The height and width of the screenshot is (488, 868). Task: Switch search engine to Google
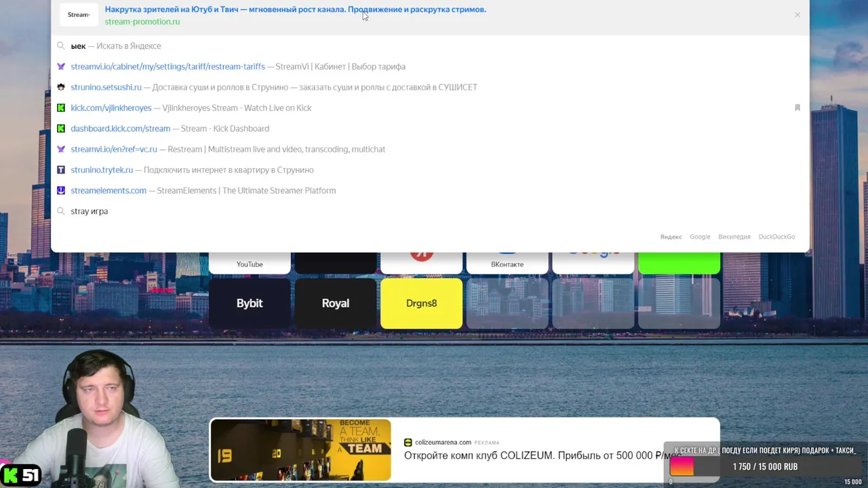[x=700, y=237]
